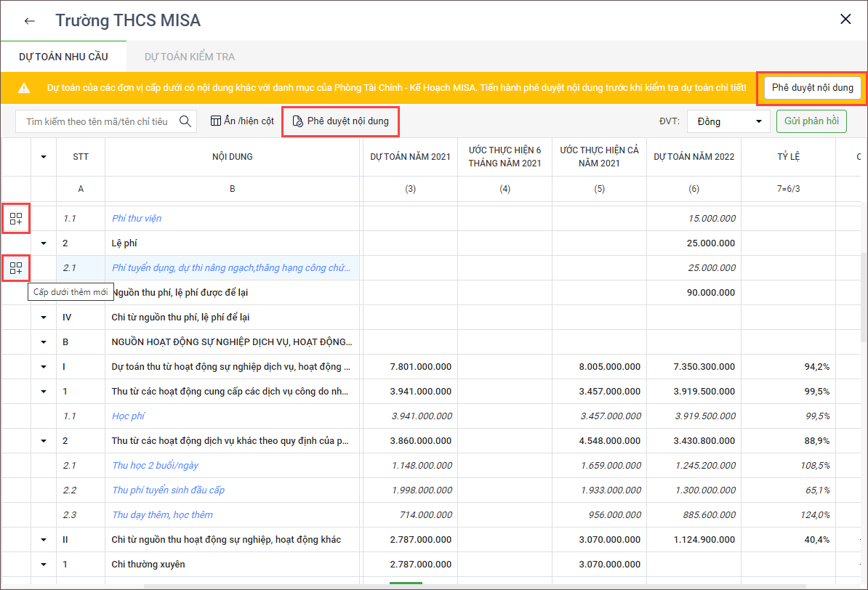Switch to the Dự toán kiểm tra tab
Screen dimensions: 868x590
coord(189,57)
